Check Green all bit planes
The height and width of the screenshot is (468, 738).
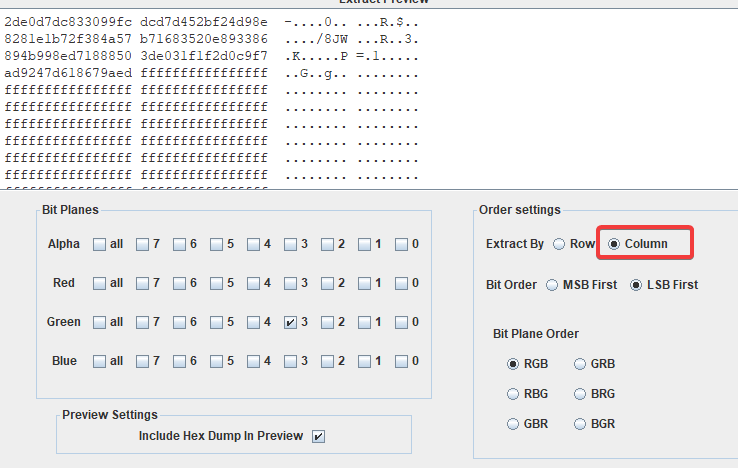point(99,322)
